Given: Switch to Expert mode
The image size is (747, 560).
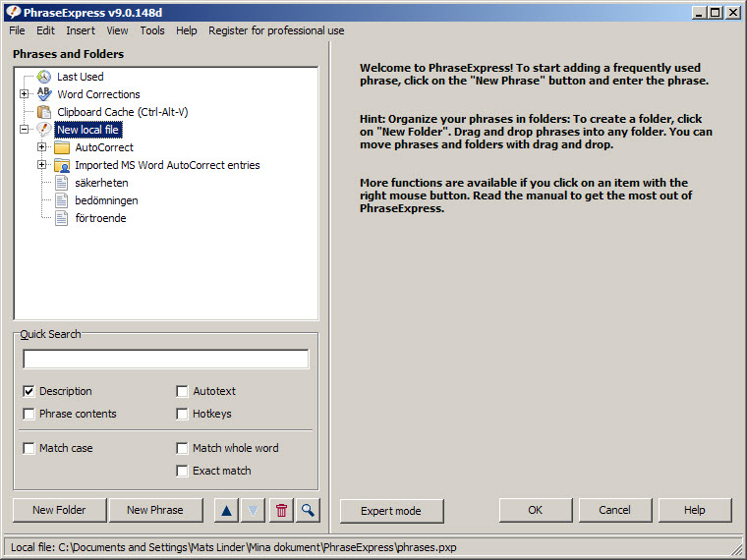Looking at the screenshot, I should tap(391, 511).
